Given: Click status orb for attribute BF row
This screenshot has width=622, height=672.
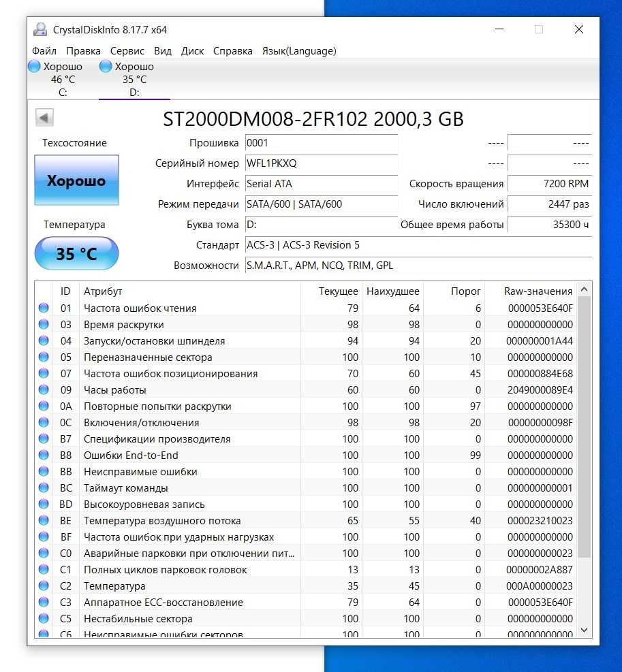Looking at the screenshot, I should (x=44, y=536).
